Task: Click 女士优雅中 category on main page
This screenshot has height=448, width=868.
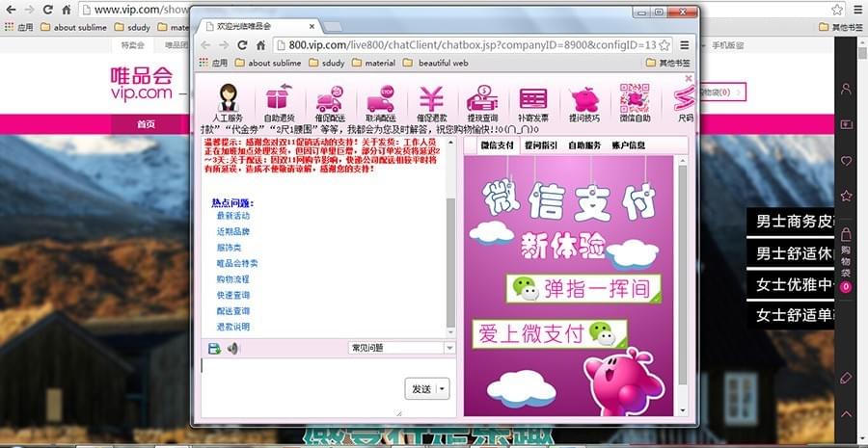Action: (791, 284)
